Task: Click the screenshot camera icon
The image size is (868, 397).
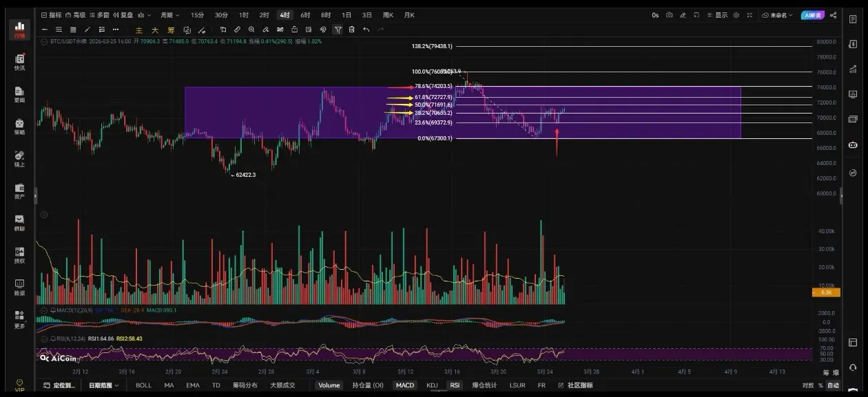Action: coord(669,14)
